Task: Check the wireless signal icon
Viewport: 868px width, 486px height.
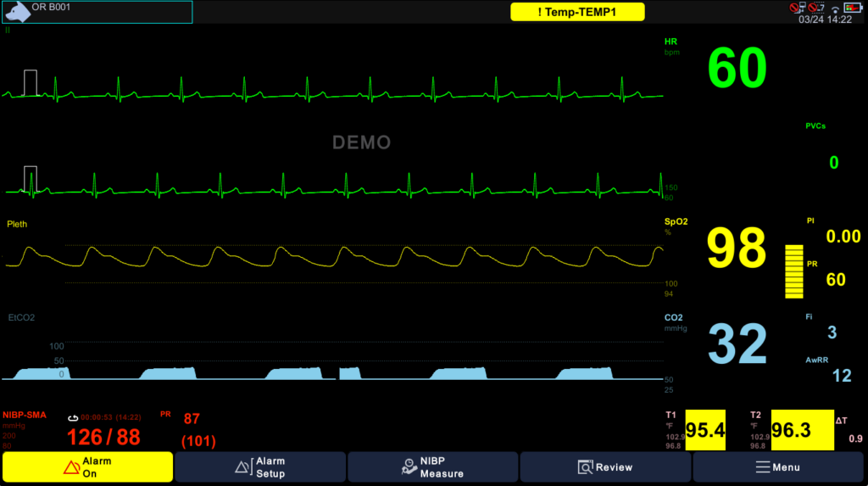Action: click(835, 9)
